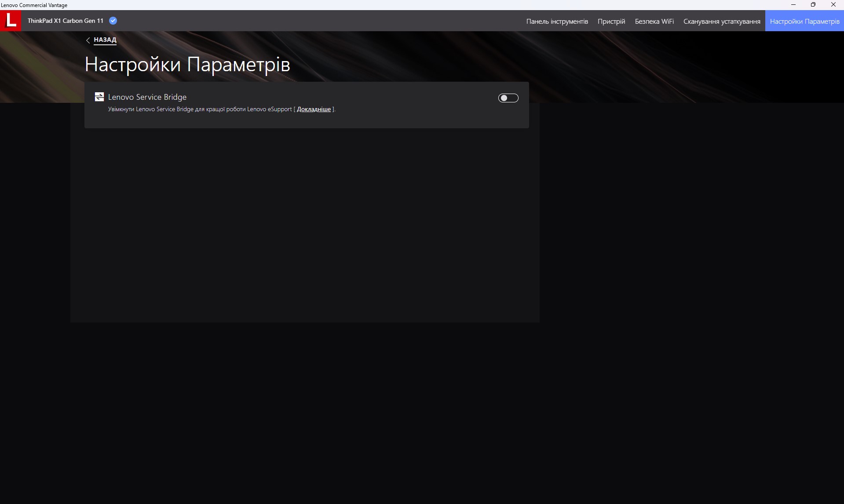
Task: Go to the Безпека WiFi tab
Action: coord(654,21)
